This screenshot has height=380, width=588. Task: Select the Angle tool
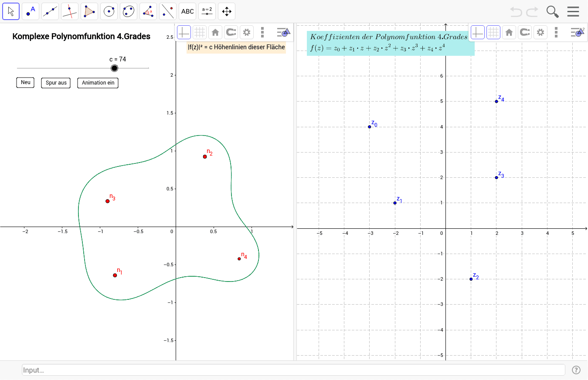coord(148,11)
